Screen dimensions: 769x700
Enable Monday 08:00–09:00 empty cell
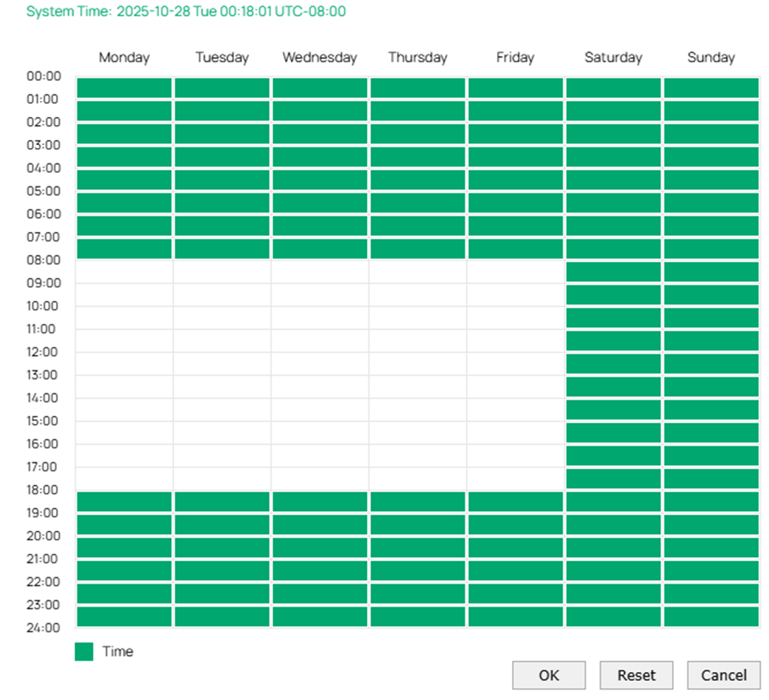[x=124, y=272]
